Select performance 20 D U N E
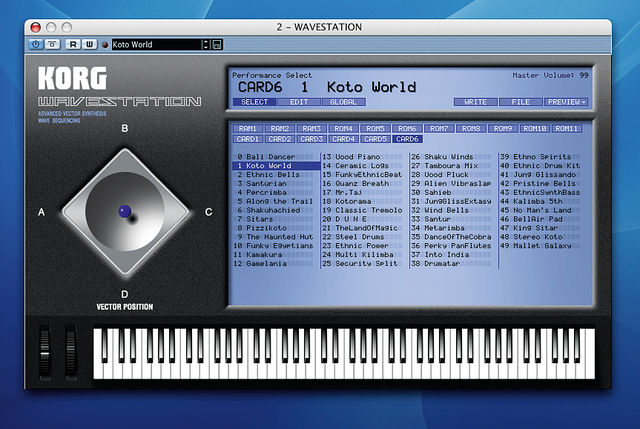Viewport: 640px width, 429px height. click(x=365, y=219)
